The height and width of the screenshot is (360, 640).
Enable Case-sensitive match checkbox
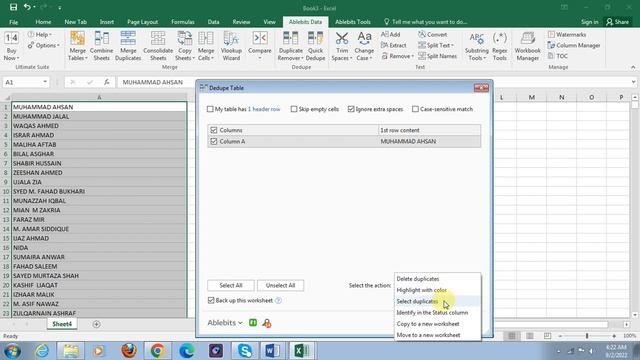[415, 109]
